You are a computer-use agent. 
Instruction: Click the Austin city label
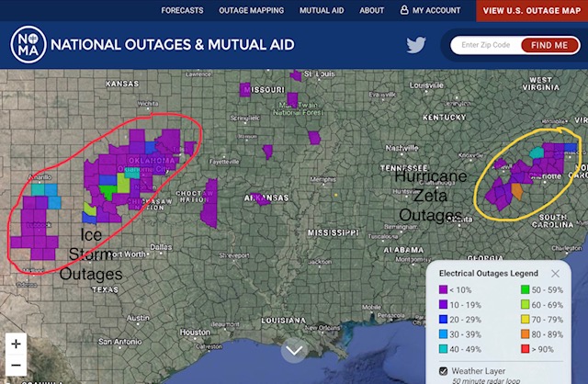click(x=139, y=318)
